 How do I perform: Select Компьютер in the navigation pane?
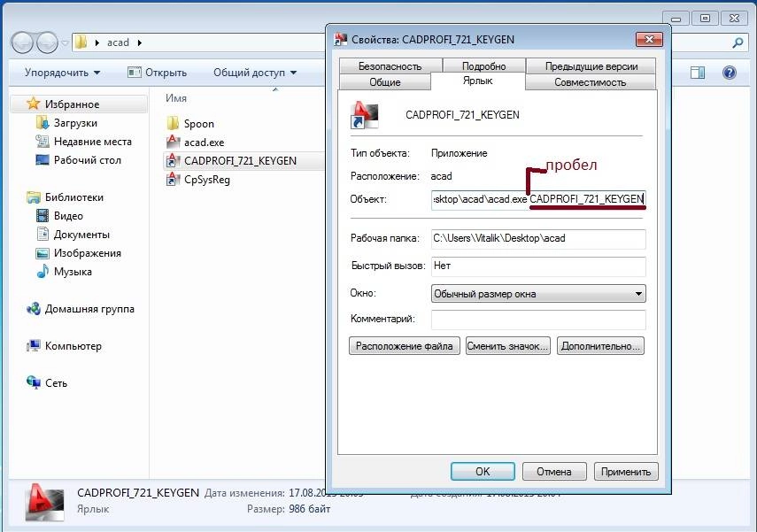[65, 345]
